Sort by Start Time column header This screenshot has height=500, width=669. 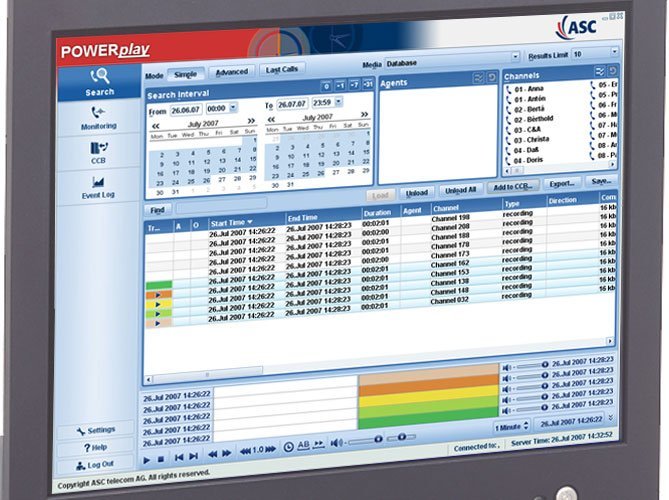247,223
